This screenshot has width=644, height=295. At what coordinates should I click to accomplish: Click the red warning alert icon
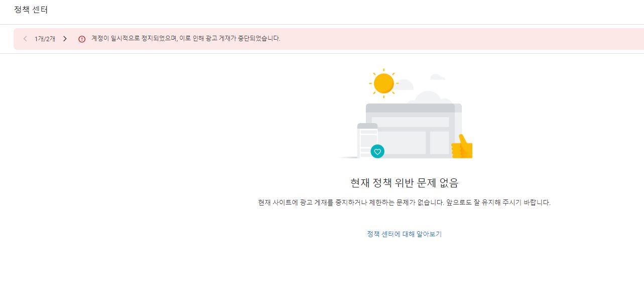[82, 39]
